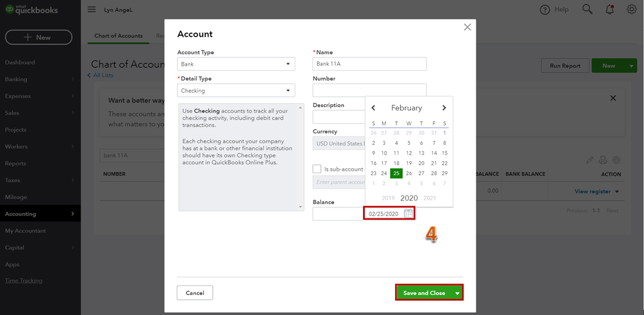Select February 29 in the calendar
This screenshot has width=644, height=315.
(444, 173)
